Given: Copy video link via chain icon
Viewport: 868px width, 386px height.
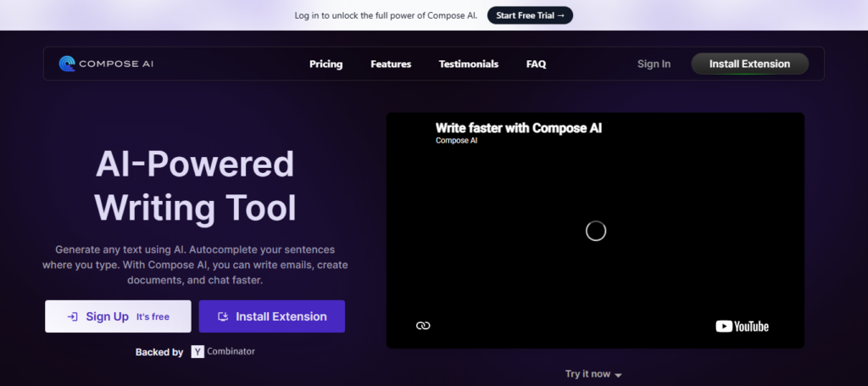Looking at the screenshot, I should pos(423,326).
